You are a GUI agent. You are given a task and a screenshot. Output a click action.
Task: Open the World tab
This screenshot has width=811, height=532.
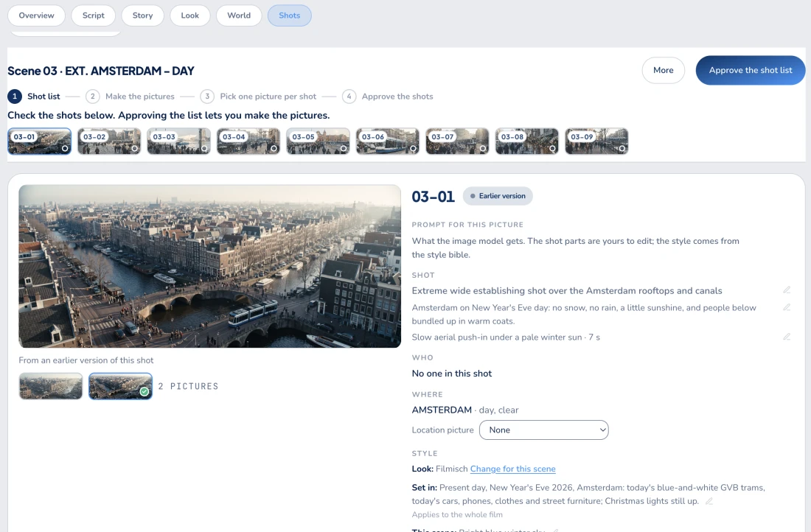tap(239, 15)
